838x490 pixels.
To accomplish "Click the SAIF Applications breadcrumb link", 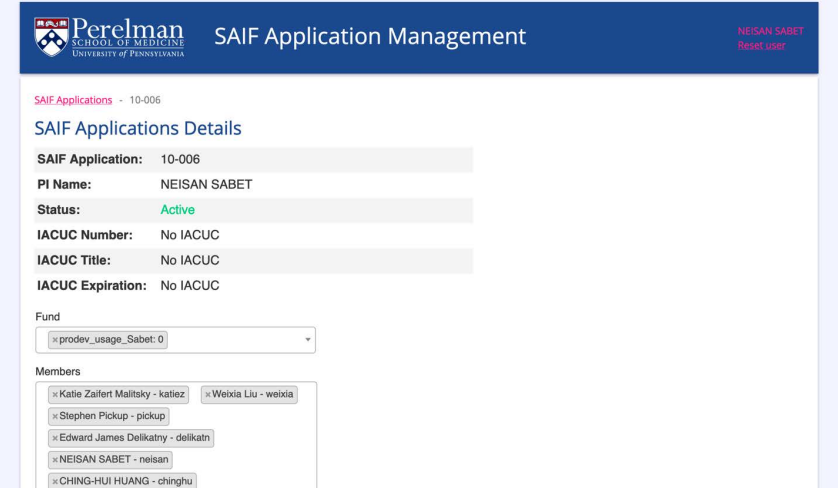I will pos(73,100).
